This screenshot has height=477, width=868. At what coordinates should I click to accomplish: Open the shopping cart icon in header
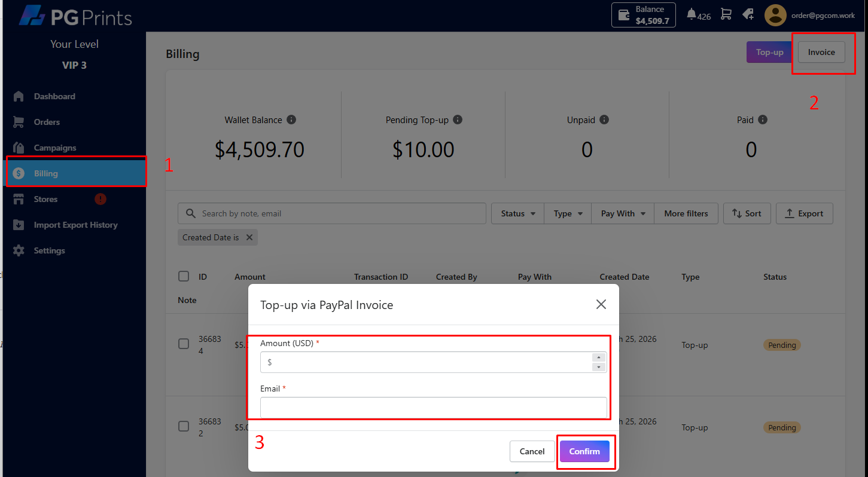[x=726, y=14]
